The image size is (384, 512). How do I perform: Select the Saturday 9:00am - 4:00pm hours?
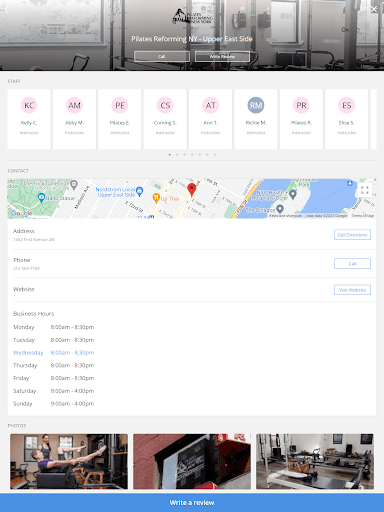pos(72,391)
